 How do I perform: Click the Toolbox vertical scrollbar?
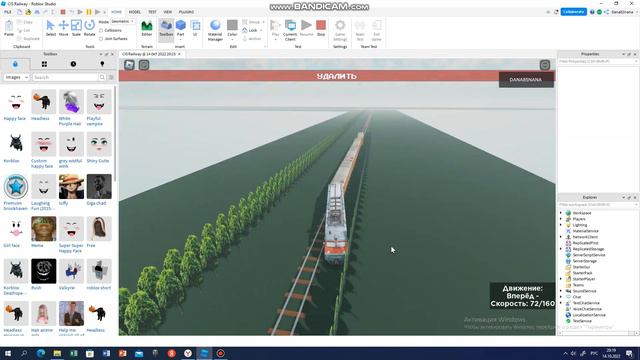click(x=115, y=133)
